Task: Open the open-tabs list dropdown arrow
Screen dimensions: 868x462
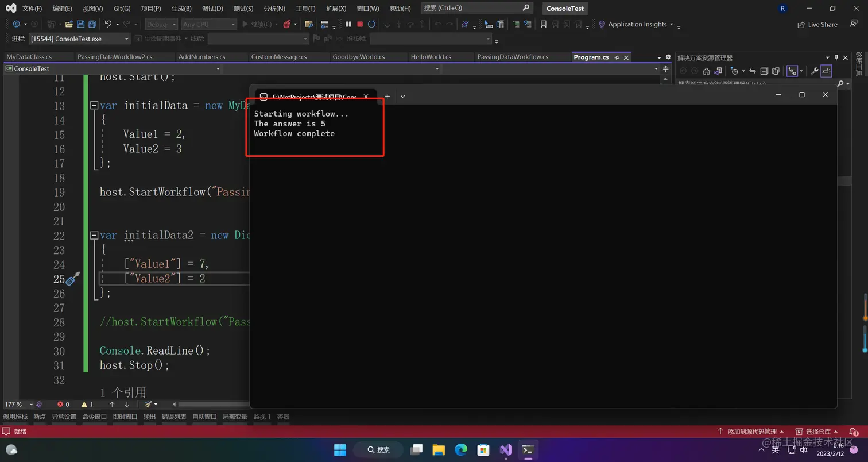Action: [x=658, y=57]
